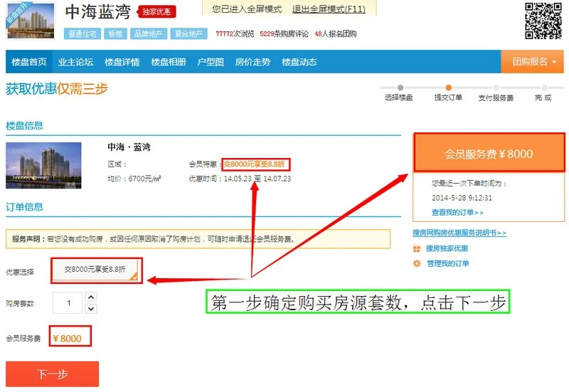Click the 中海·蓝湾 listing name
Screen dimensions: 569x392
(129, 147)
